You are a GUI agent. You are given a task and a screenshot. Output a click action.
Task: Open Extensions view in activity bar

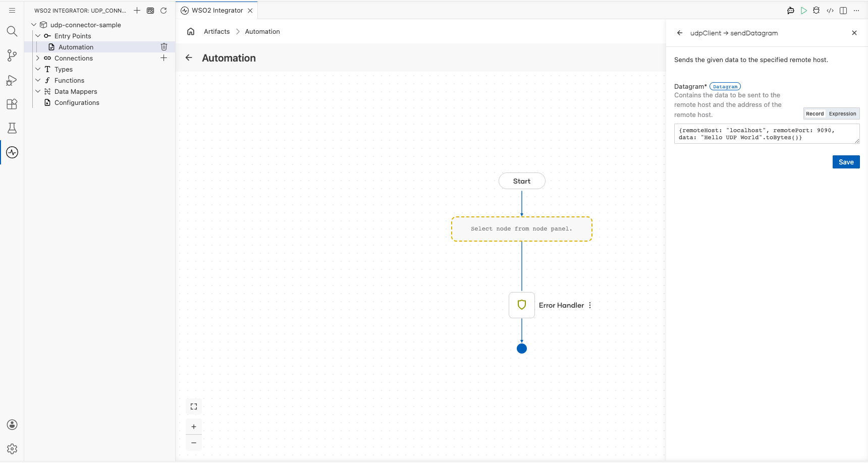pos(12,104)
